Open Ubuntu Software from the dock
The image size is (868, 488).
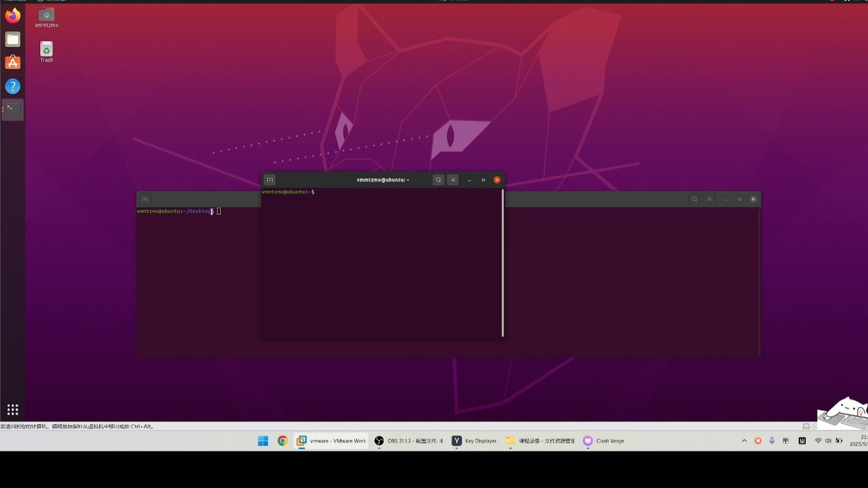[13, 63]
